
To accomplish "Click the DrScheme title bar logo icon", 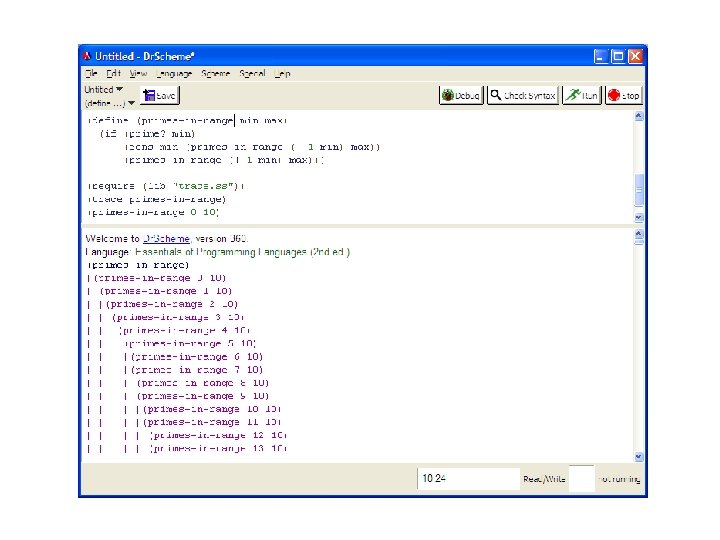I will pos(87,56).
